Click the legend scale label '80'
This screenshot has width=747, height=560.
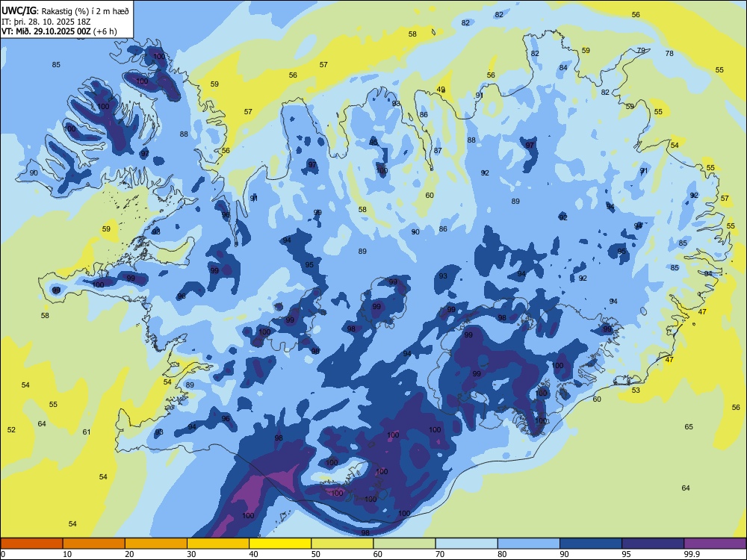[x=502, y=554]
